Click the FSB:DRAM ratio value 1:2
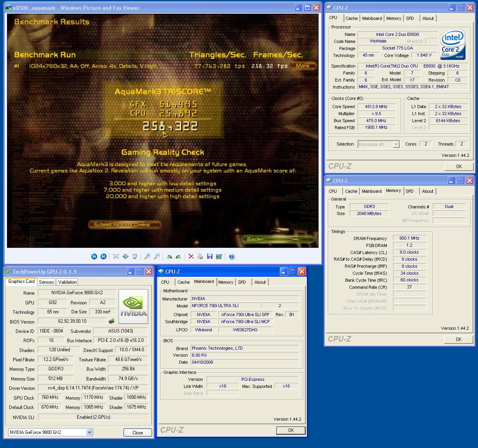Viewport: 478px width, 448px height. coord(409,245)
